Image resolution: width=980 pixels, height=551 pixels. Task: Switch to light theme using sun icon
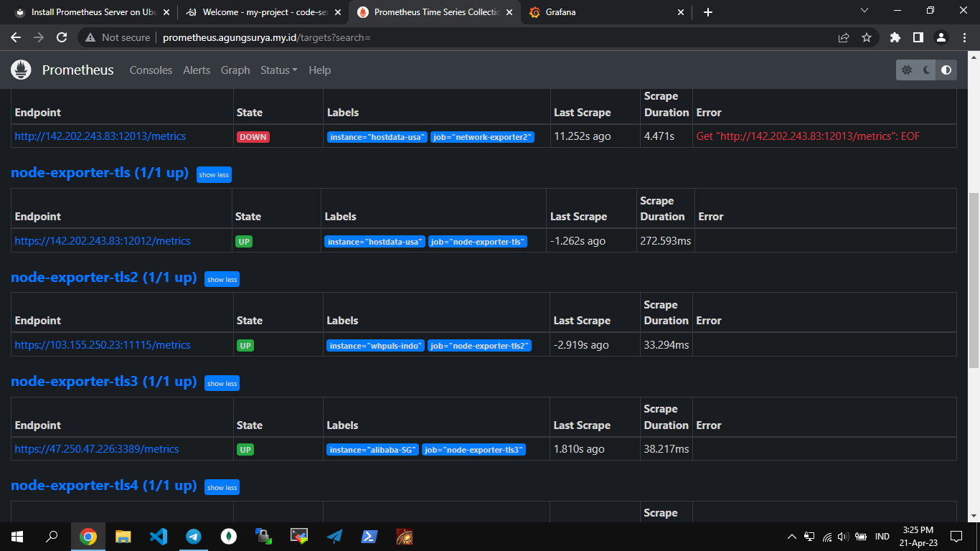(x=907, y=70)
